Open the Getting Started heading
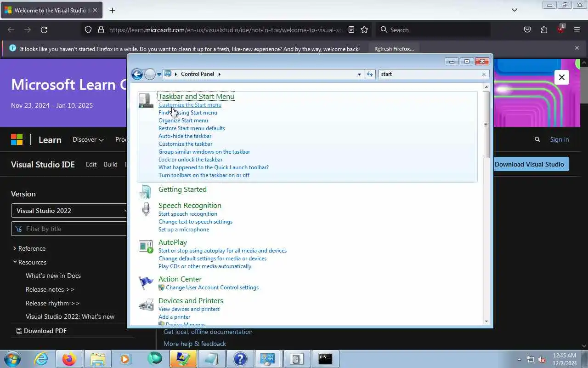The height and width of the screenshot is (368, 588). click(x=182, y=190)
